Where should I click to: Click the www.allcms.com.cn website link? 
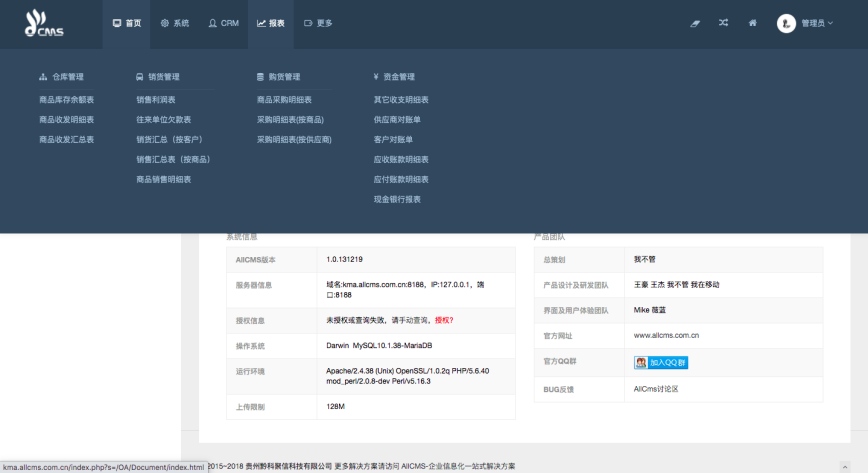(x=666, y=335)
